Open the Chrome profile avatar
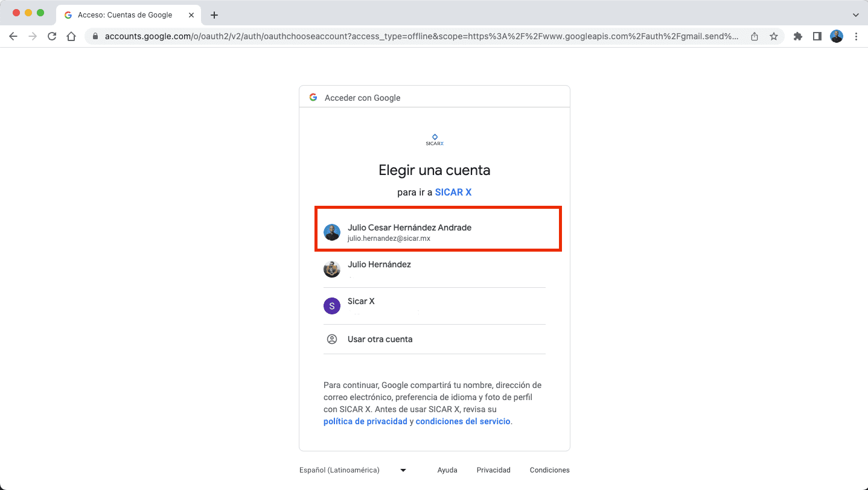The height and width of the screenshot is (490, 868). coord(837,36)
